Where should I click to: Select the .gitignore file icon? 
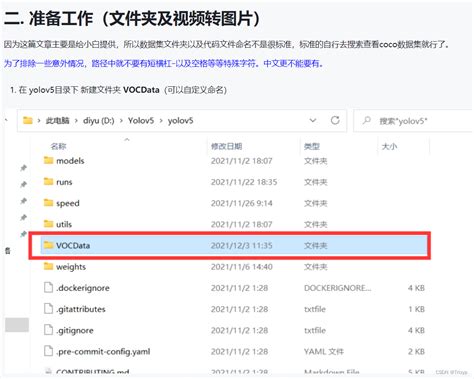(x=49, y=330)
